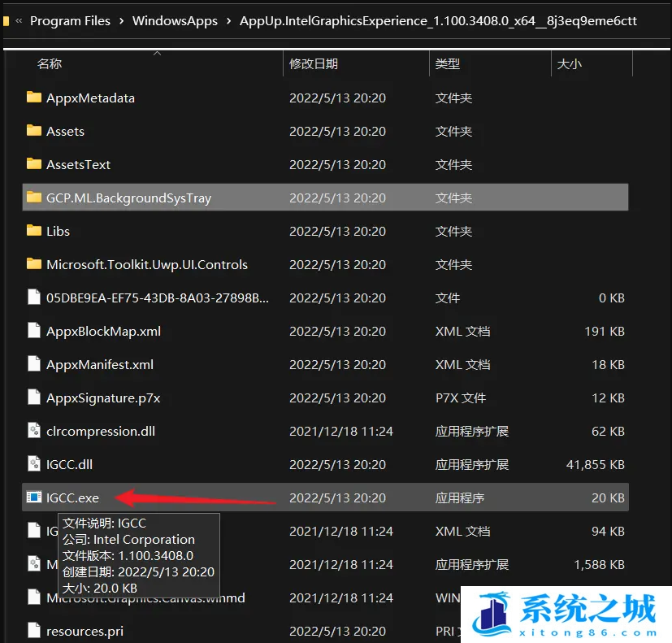Click the Libs folder icon
Image resolution: width=672 pixels, height=643 pixels.
[33, 231]
